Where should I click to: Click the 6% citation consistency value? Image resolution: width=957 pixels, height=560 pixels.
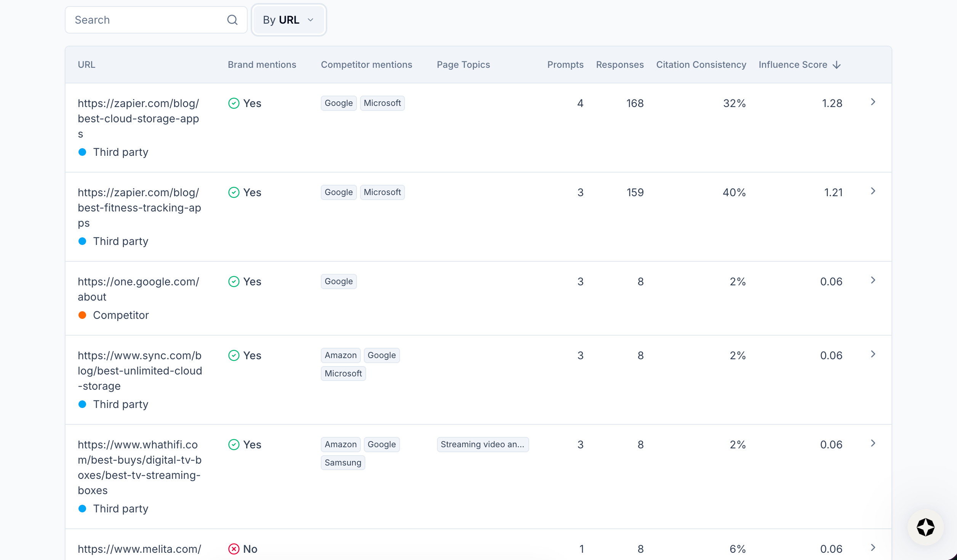pos(738,549)
